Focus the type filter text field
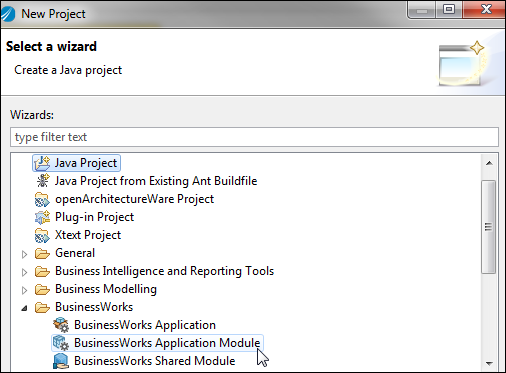 pyautogui.click(x=254, y=137)
